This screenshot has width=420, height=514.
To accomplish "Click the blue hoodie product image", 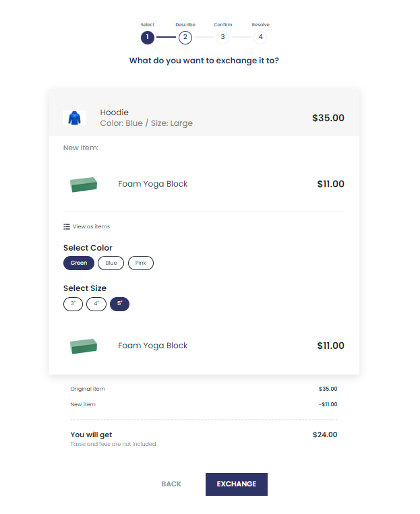I will coord(74,118).
